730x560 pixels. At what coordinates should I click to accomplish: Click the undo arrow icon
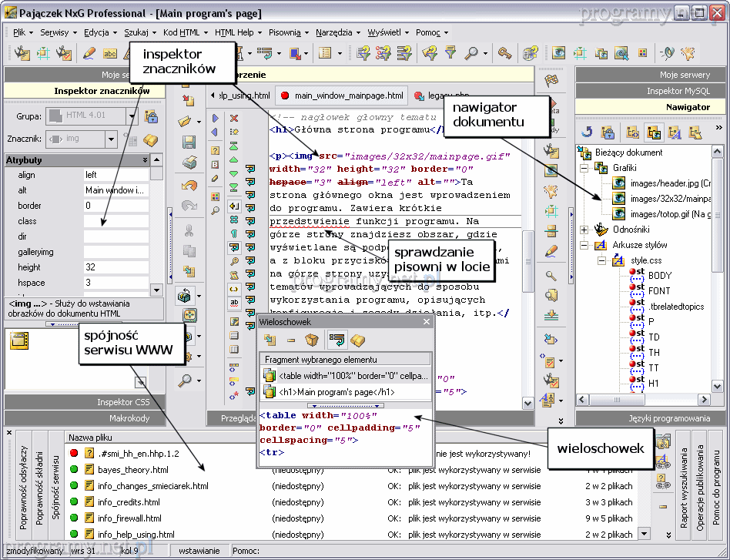[189, 186]
